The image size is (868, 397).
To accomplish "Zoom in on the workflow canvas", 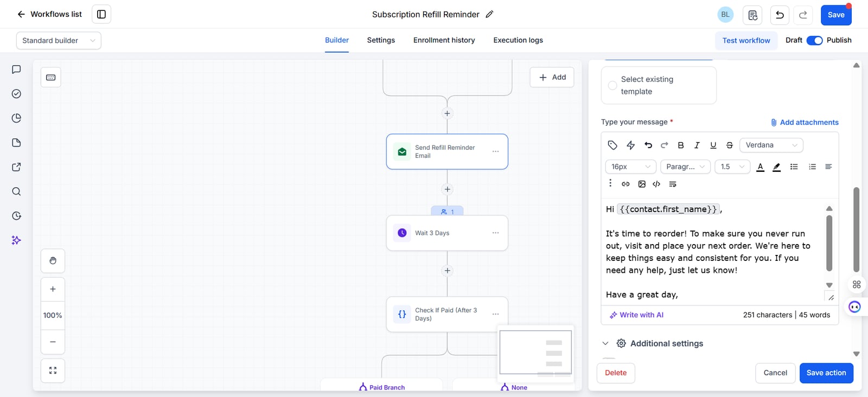I will coord(53,289).
